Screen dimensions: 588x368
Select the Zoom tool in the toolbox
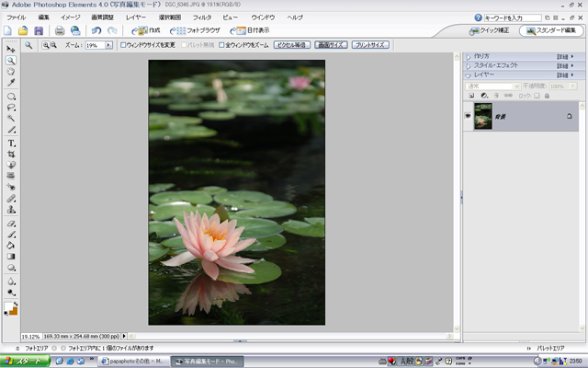11,61
